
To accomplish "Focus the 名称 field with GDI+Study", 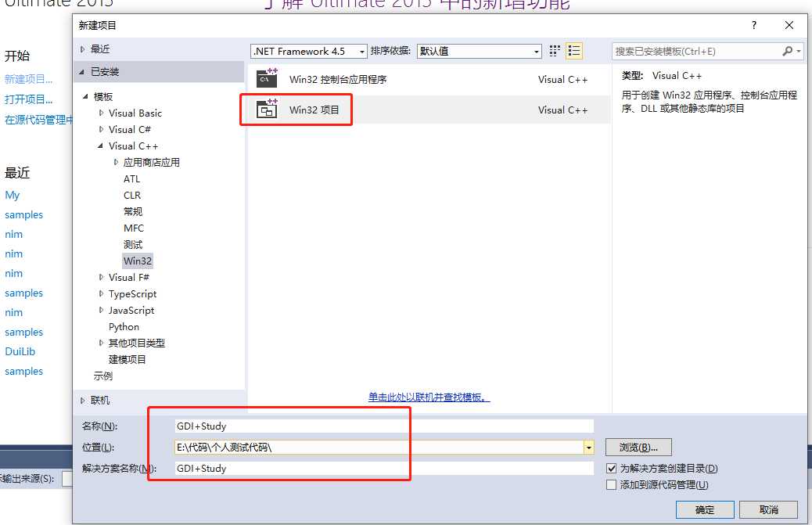I will (384, 426).
